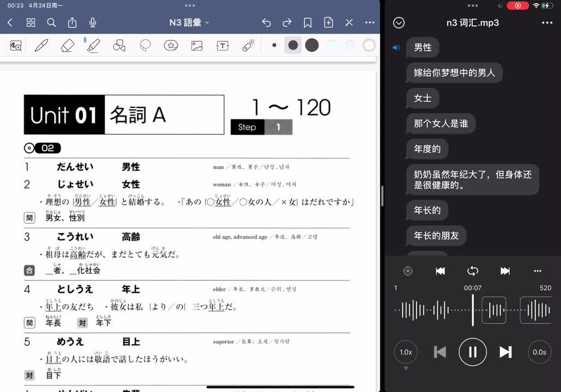This screenshot has height=392, width=561.
Task: Open the notebook's more options menu
Action: click(370, 22)
